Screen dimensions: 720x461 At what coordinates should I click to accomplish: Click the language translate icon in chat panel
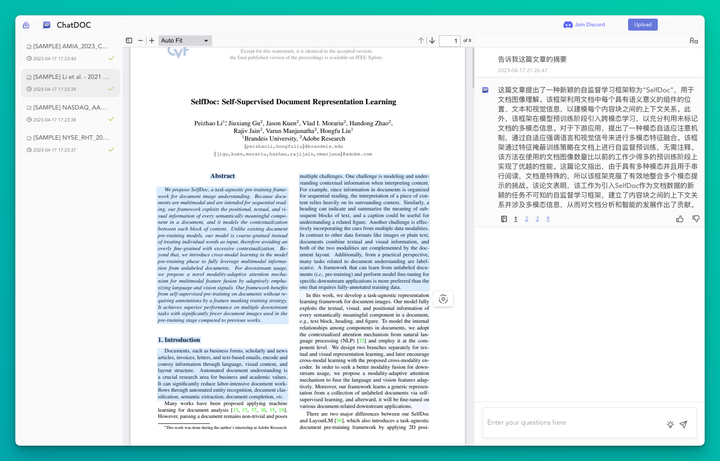tap(693, 40)
